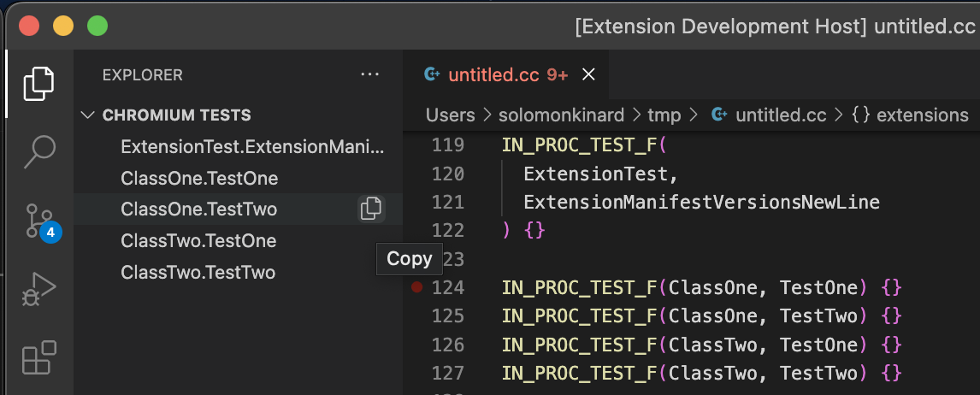
Task: Close the untitled.cc tab
Action: tap(588, 75)
